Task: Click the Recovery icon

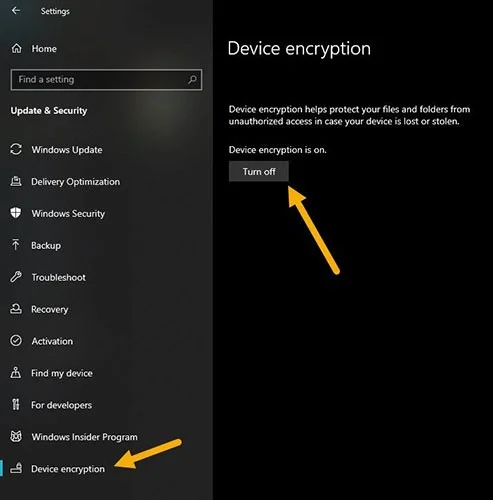Action: (16, 309)
